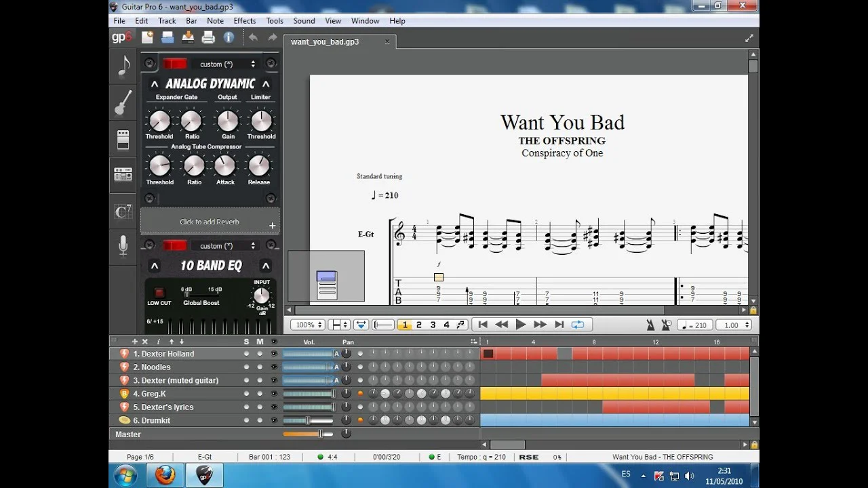Open the microphone lyrics panel in the sidebar

[x=123, y=246]
